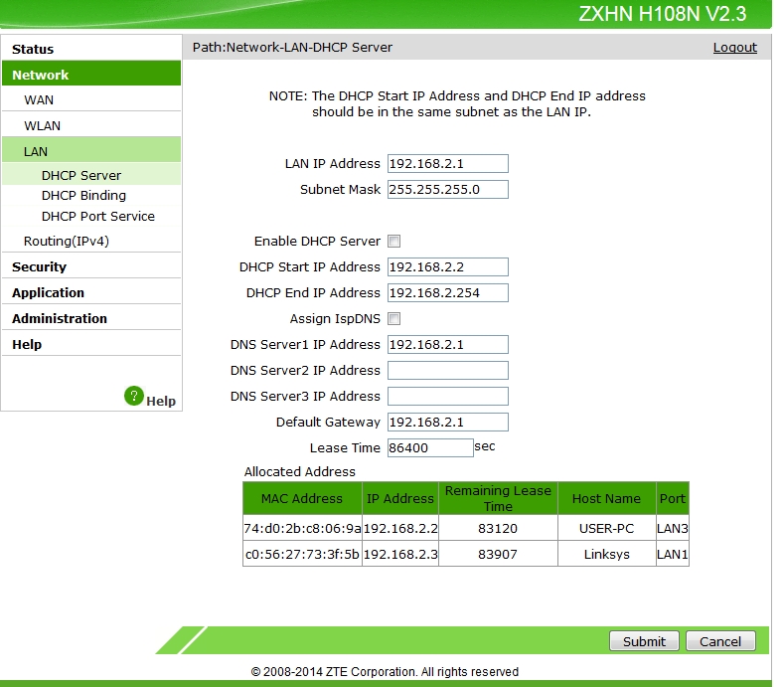Enable the DHCP Server checkbox

tap(394, 242)
